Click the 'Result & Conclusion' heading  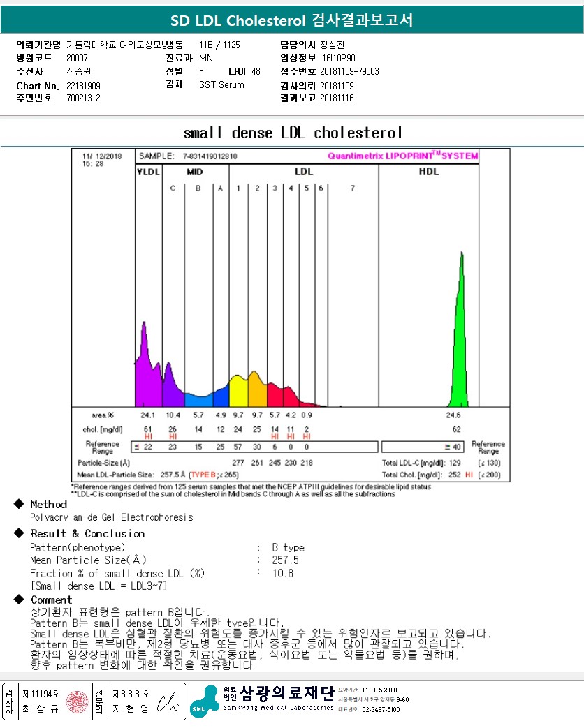point(88,533)
